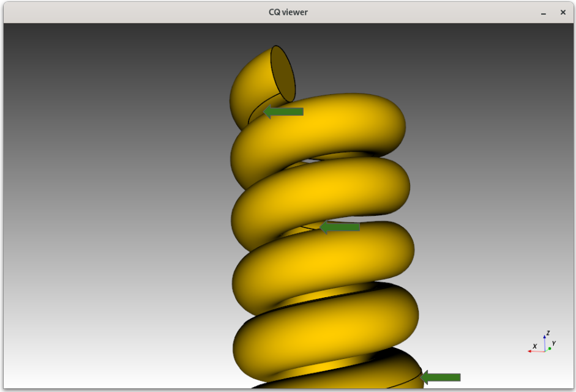The image size is (576, 392).
Task: Close the CQ viewer window
Action: pyautogui.click(x=563, y=12)
